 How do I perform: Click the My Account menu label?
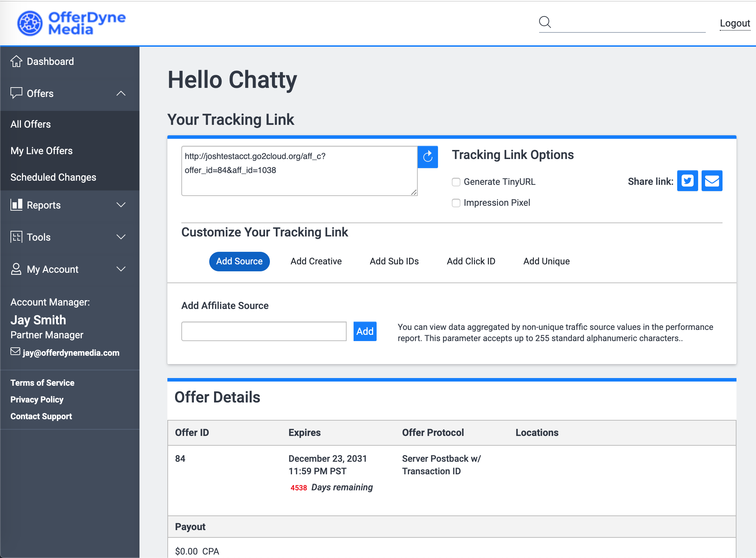[x=53, y=269]
